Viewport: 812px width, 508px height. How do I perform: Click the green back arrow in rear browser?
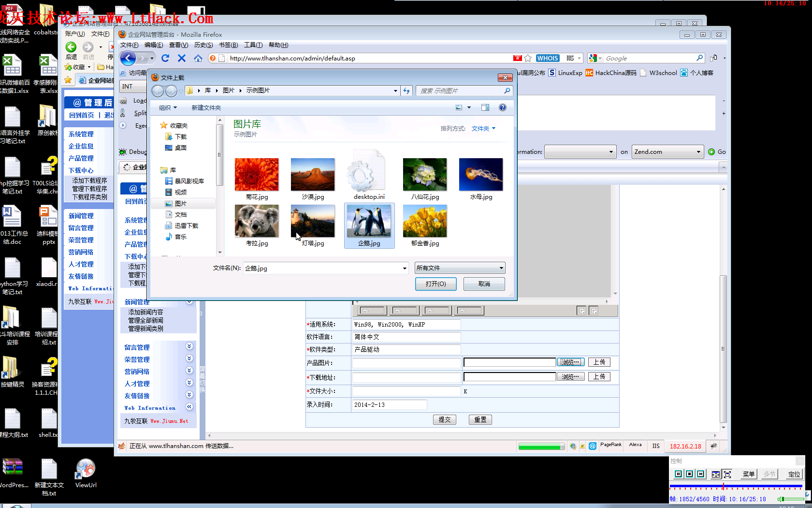71,47
